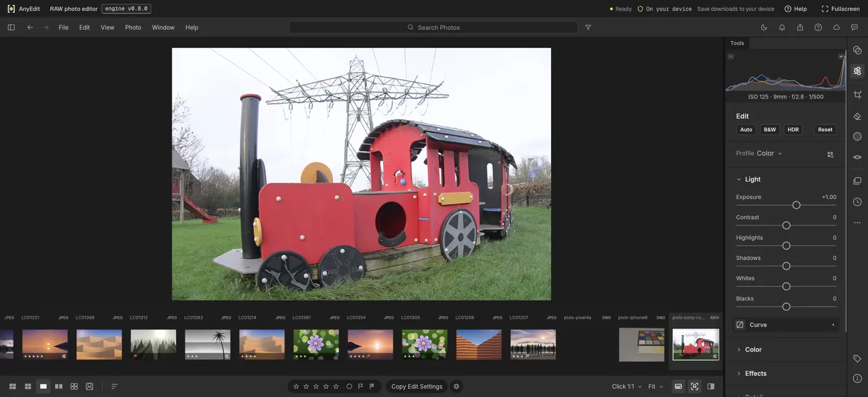The height and width of the screenshot is (397, 868).
Task: Flag photo as picked
Action: tap(361, 386)
